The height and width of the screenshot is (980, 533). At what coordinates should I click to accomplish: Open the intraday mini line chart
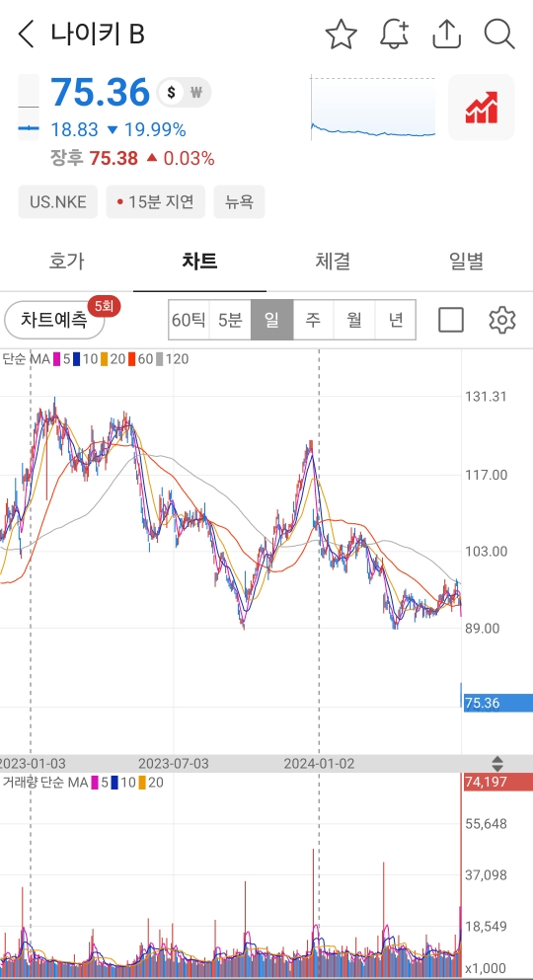[372, 109]
